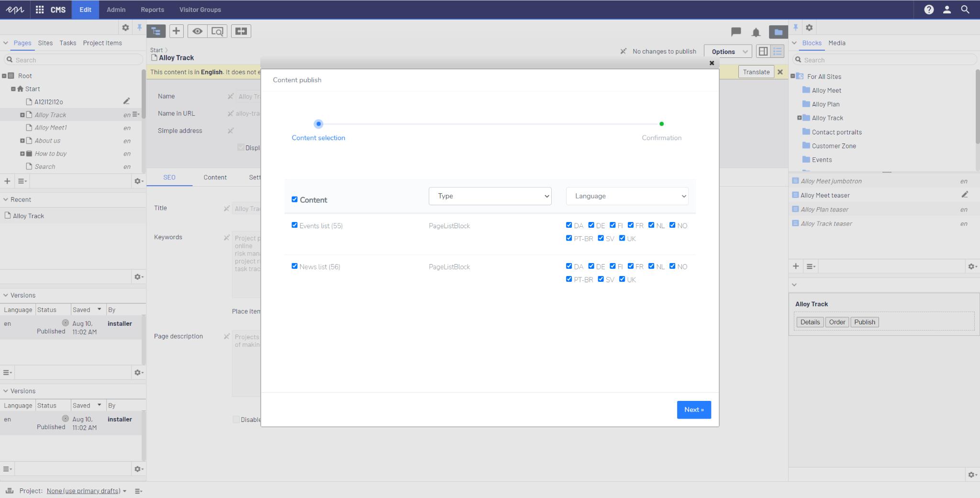Click the Start breadcrumb link
The width and height of the screenshot is (980, 498).
pos(156,50)
